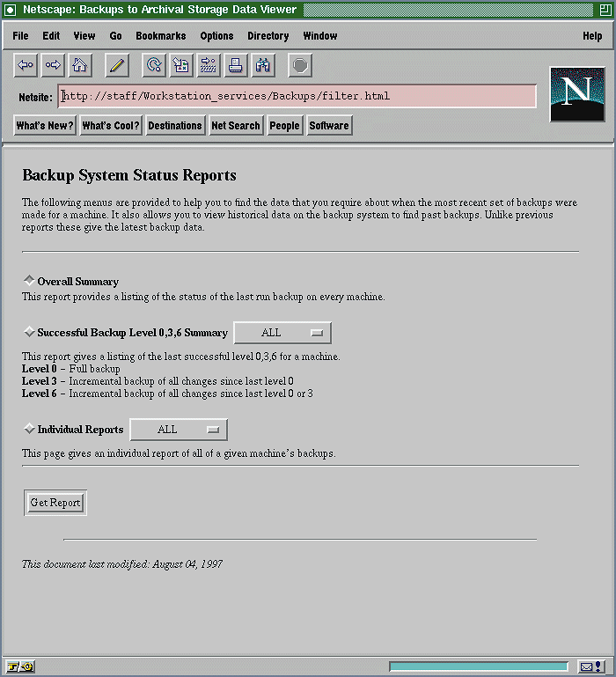Select the Overall Summary radio option
Image resolution: width=616 pixels, height=677 pixels.
(29, 280)
